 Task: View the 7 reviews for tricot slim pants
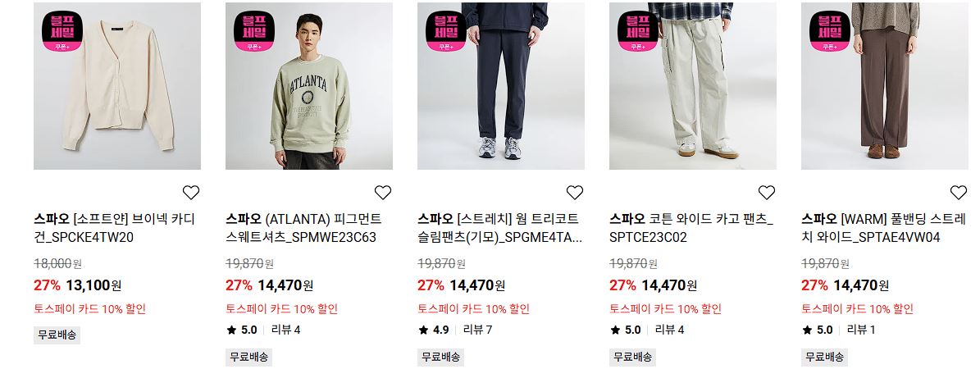click(477, 330)
